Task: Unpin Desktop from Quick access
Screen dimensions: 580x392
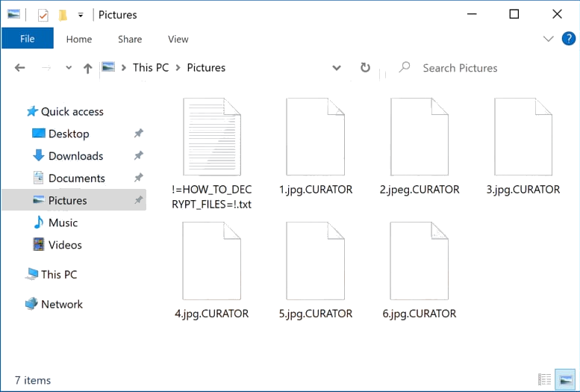Action: coord(138,134)
